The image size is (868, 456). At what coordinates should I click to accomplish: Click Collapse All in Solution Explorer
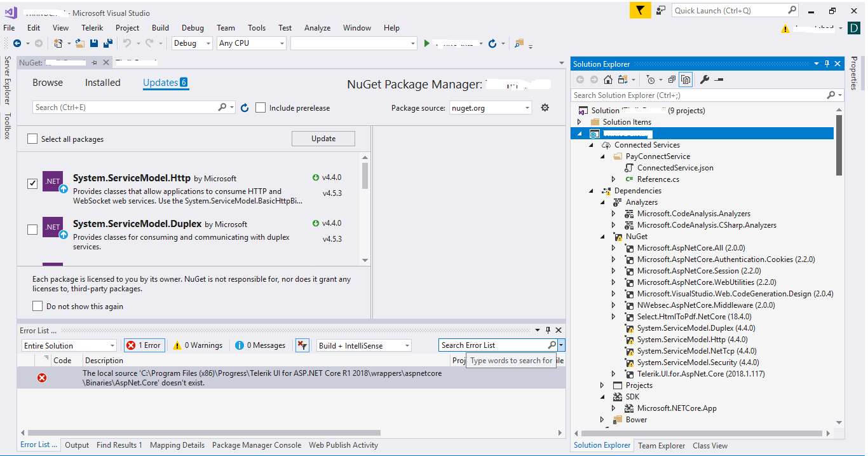click(x=672, y=79)
